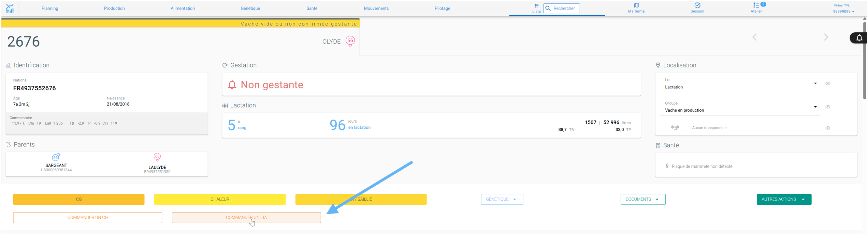Image resolution: width=868 pixels, height=234 pixels.
Task: Click the Rechercher search field
Action: pos(561,8)
